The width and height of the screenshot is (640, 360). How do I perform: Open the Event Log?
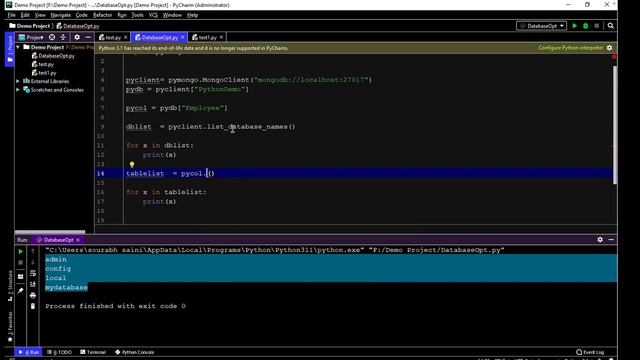point(590,352)
